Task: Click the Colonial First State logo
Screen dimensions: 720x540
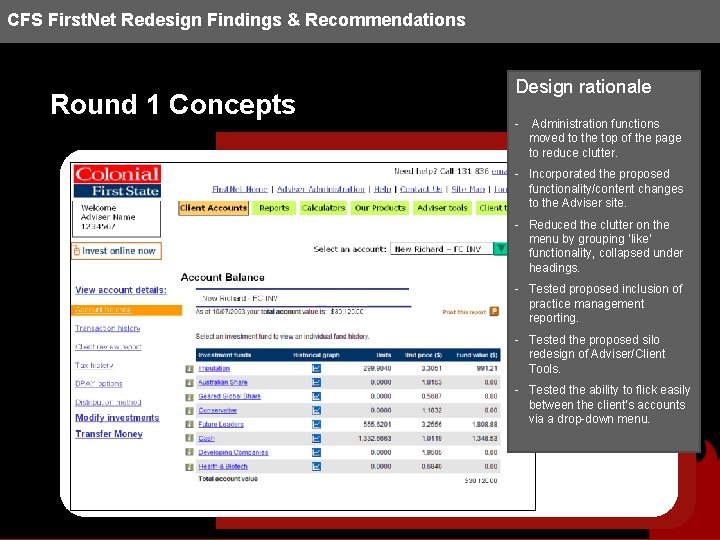Action: 117,181
